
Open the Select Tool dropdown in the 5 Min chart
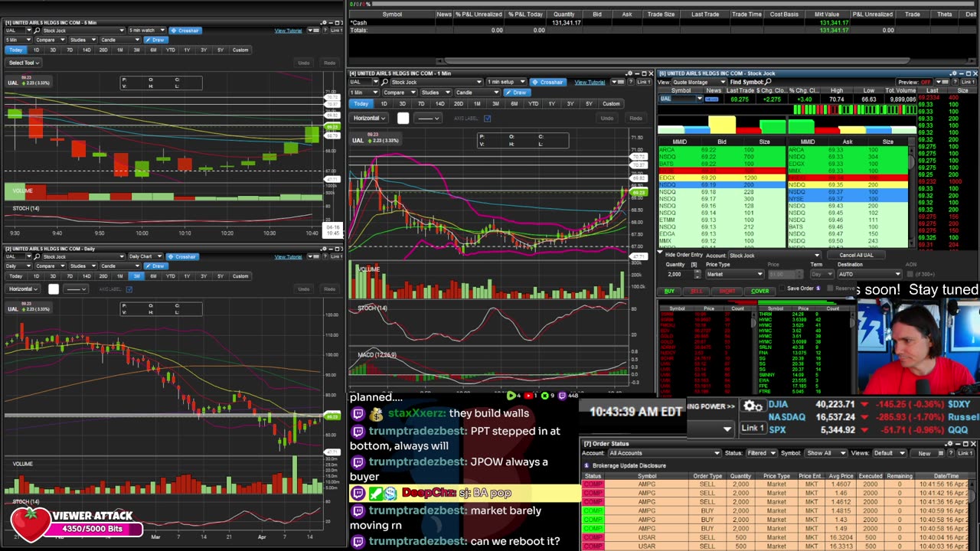23,63
